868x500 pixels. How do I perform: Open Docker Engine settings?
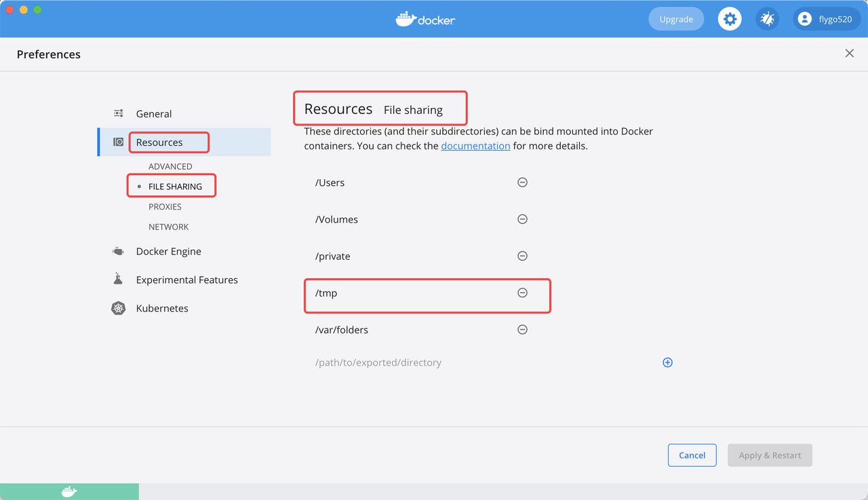169,251
